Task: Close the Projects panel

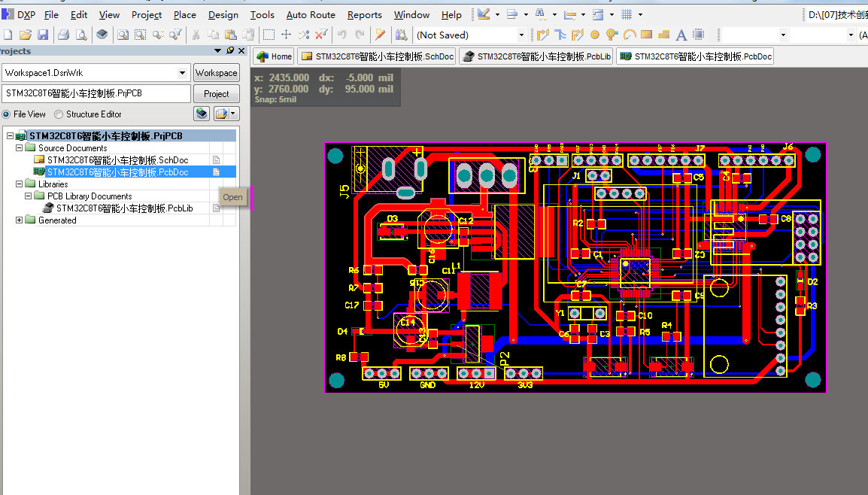Action: click(241, 50)
